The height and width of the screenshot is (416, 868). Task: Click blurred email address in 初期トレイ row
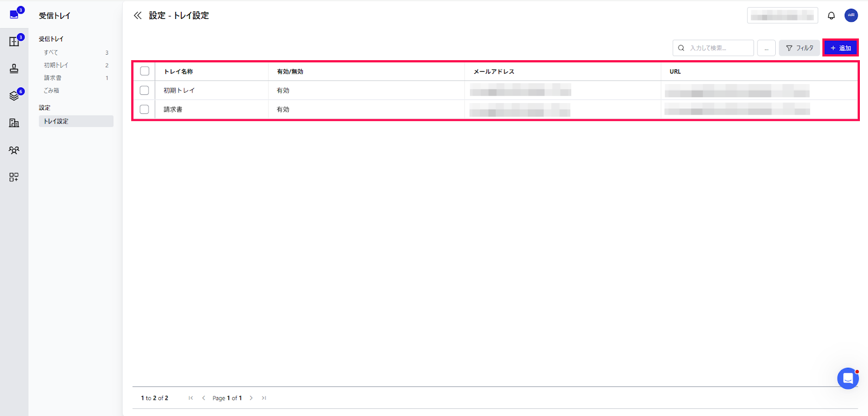coord(520,90)
